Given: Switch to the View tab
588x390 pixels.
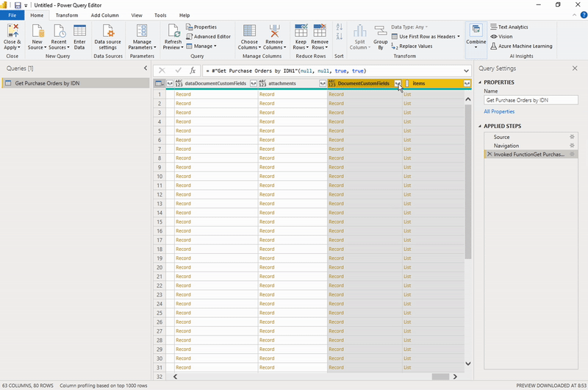Looking at the screenshot, I should pos(137,15).
